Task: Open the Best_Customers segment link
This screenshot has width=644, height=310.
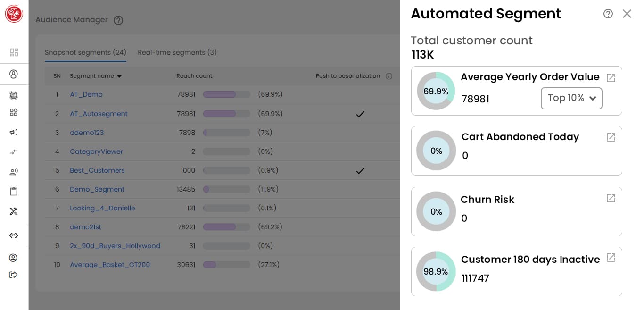Action: [x=97, y=170]
